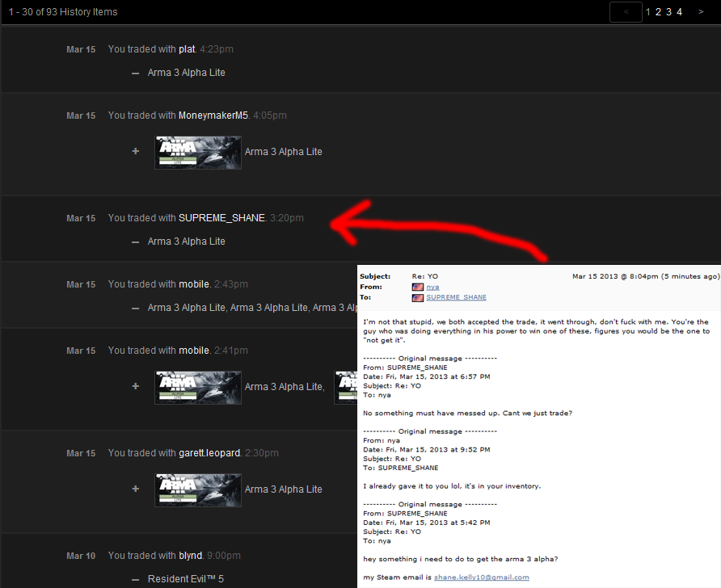Open garett.leopard's profile link
Viewport: 721px width, 588px height.
pos(209,453)
